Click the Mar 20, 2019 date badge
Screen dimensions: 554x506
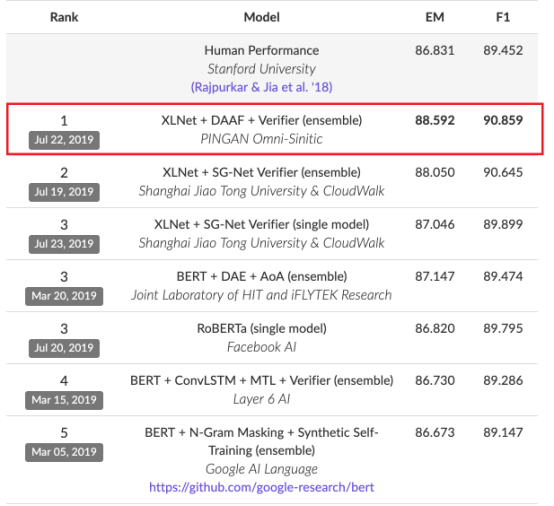pos(64,296)
